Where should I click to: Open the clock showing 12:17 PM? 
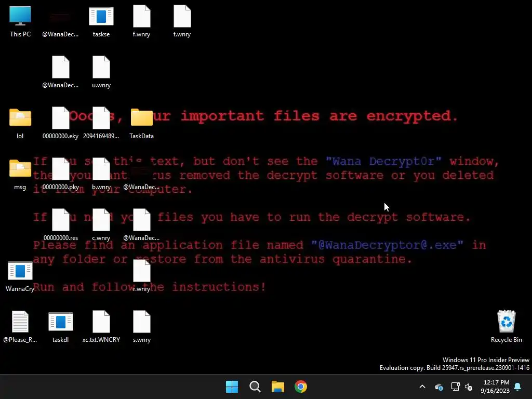495,387
